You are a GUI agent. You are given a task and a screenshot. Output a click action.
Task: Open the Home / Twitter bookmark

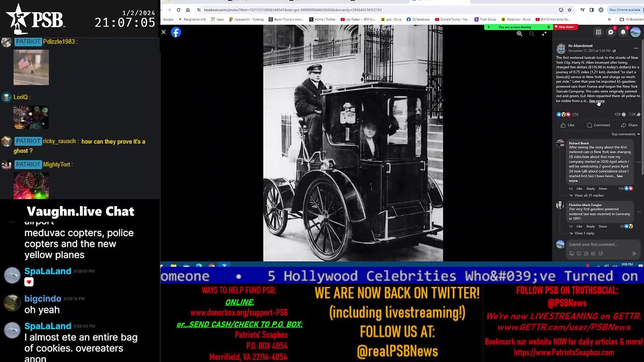pyautogui.click(x=323, y=19)
